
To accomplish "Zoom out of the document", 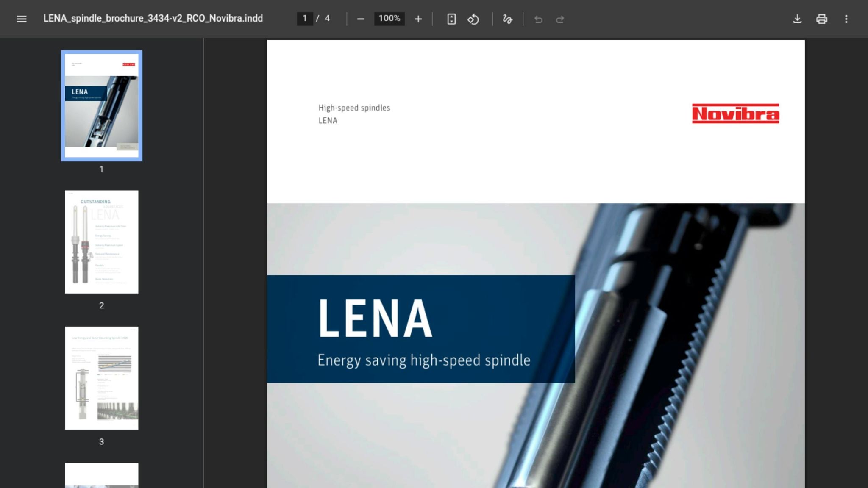I will click(361, 19).
